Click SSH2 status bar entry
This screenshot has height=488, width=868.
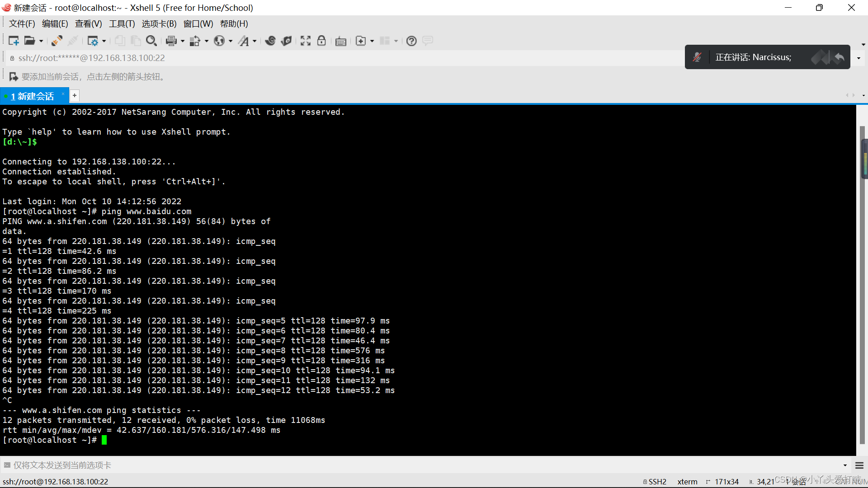coord(655,482)
